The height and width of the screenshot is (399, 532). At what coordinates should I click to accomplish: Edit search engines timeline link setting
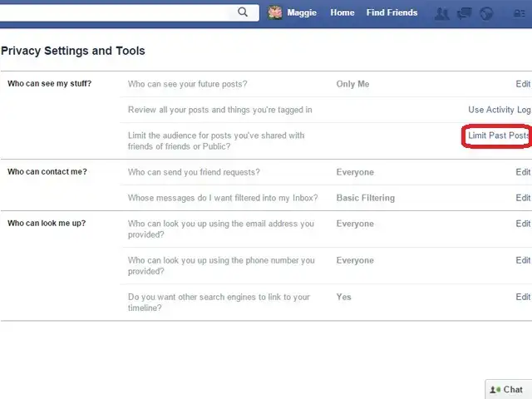click(x=522, y=297)
